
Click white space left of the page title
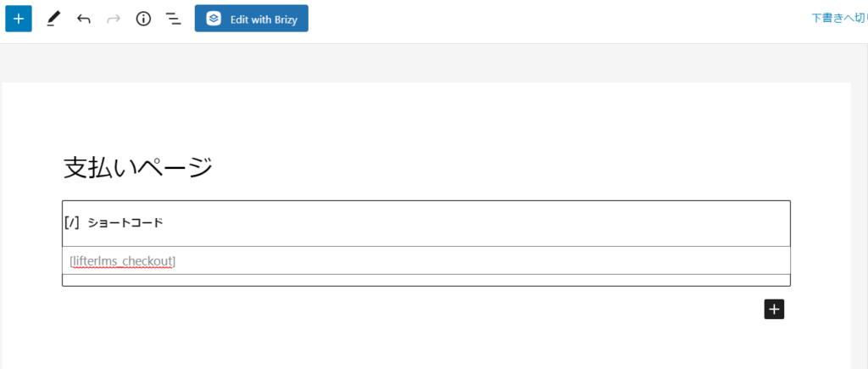pyautogui.click(x=32, y=167)
